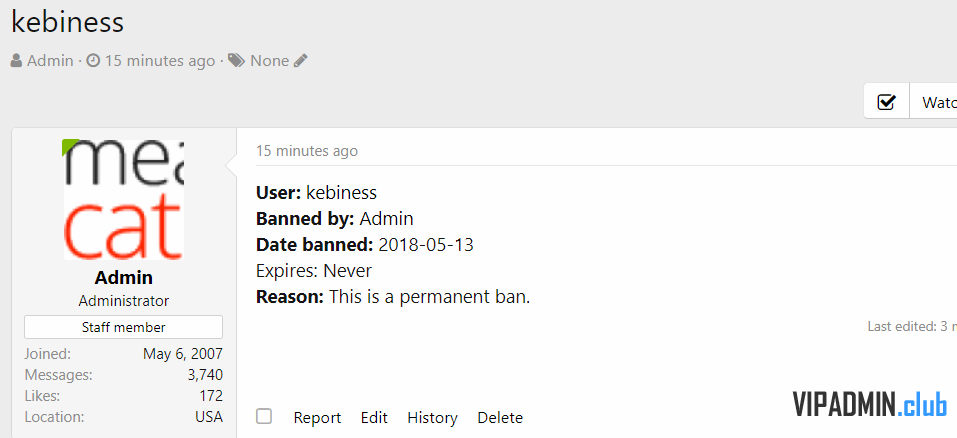The image size is (957, 438).
Task: Tick the post selection checkbox
Action: 264,417
